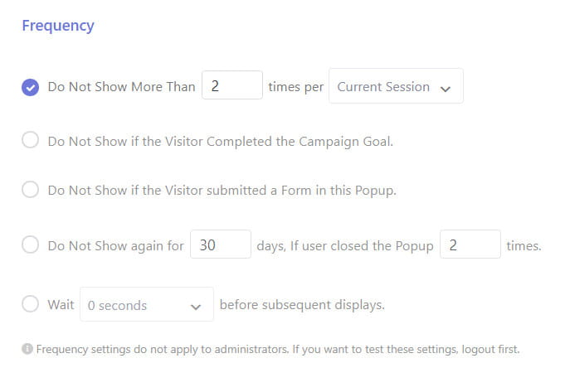Click the 'Visitor Completed the Campaign Goal' label text
This screenshot has height=392, width=565.
coord(220,141)
